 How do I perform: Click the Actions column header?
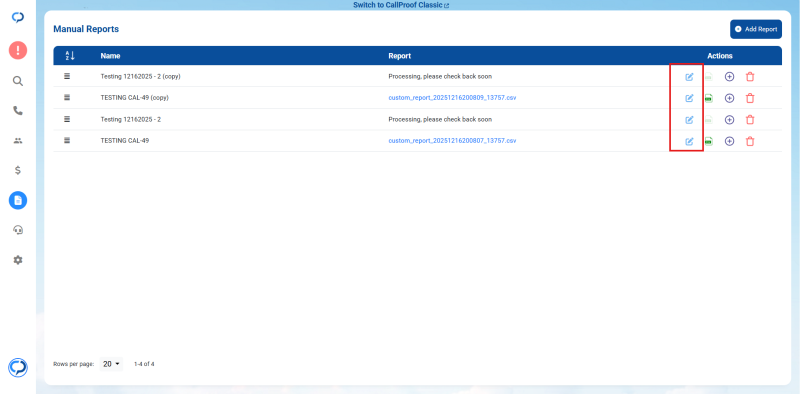pos(720,56)
